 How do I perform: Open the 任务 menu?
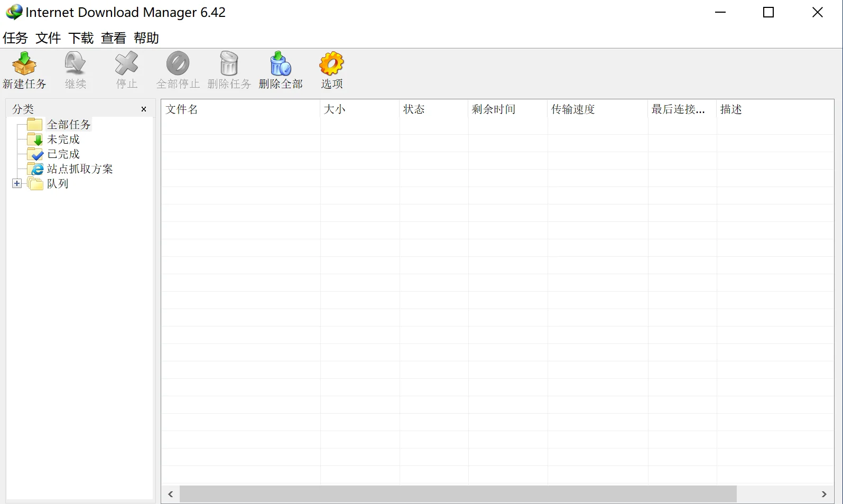(15, 38)
